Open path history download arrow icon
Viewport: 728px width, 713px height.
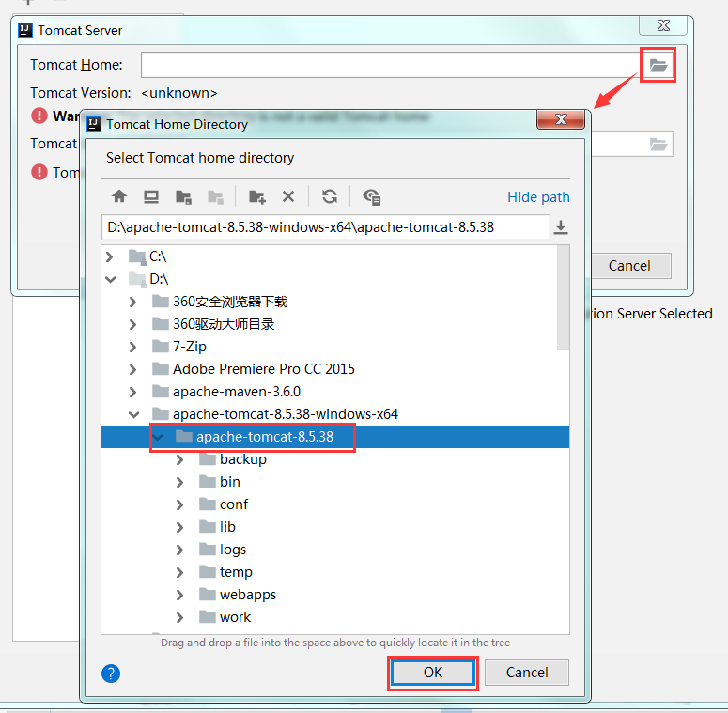click(561, 227)
